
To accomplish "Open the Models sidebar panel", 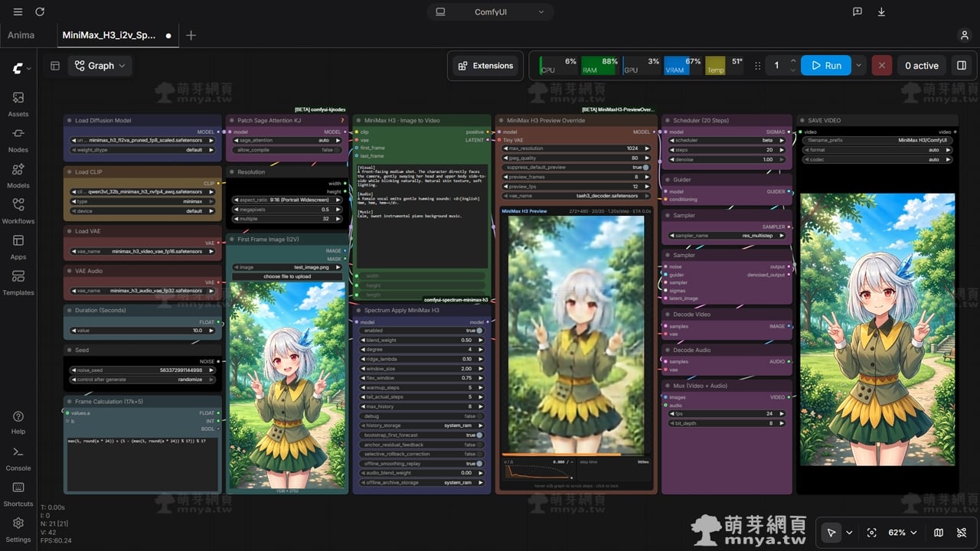I will 18,175.
